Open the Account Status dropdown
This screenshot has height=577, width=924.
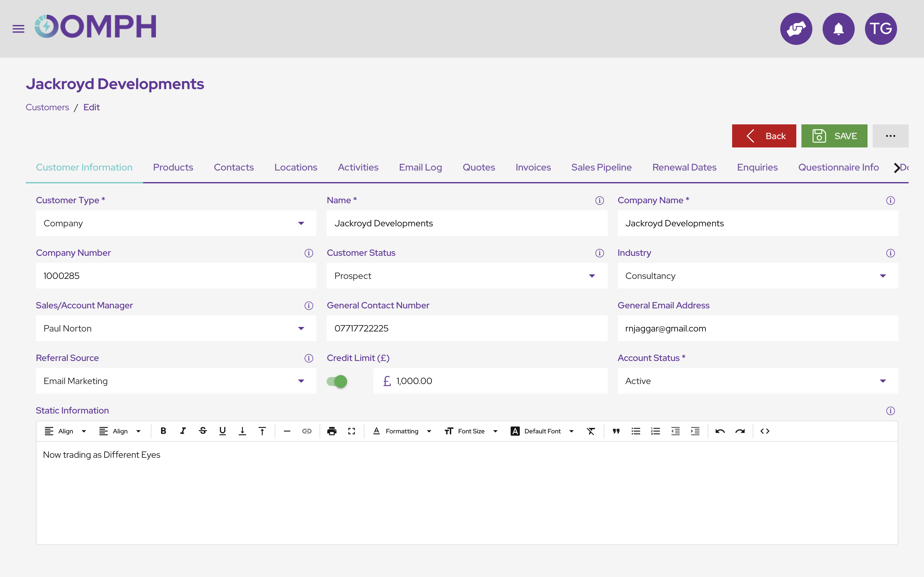(x=883, y=380)
